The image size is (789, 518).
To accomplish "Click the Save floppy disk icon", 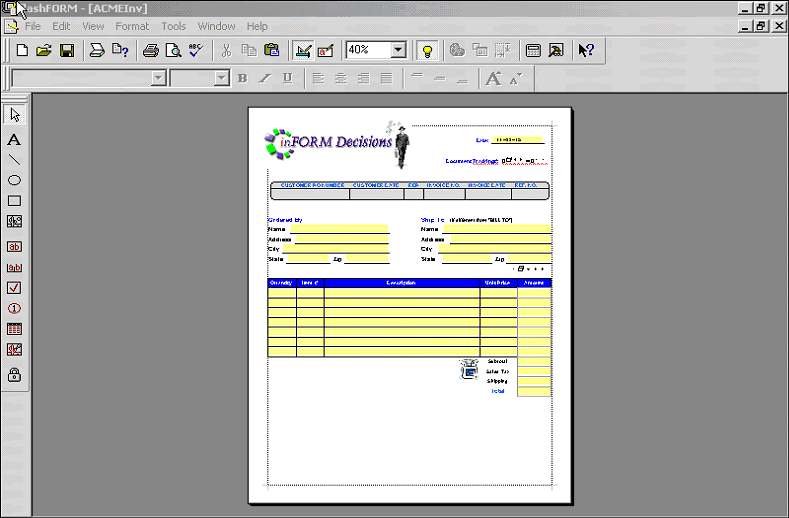I will [66, 50].
